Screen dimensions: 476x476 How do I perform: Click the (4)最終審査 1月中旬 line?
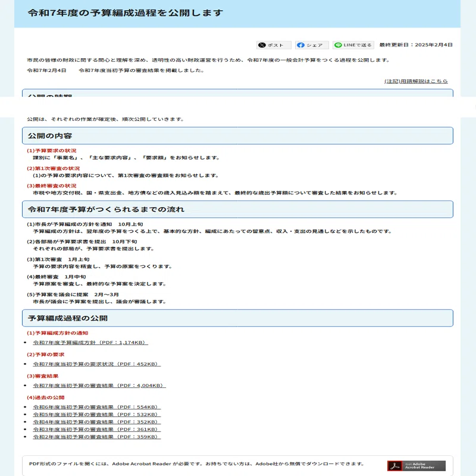click(x=57, y=277)
